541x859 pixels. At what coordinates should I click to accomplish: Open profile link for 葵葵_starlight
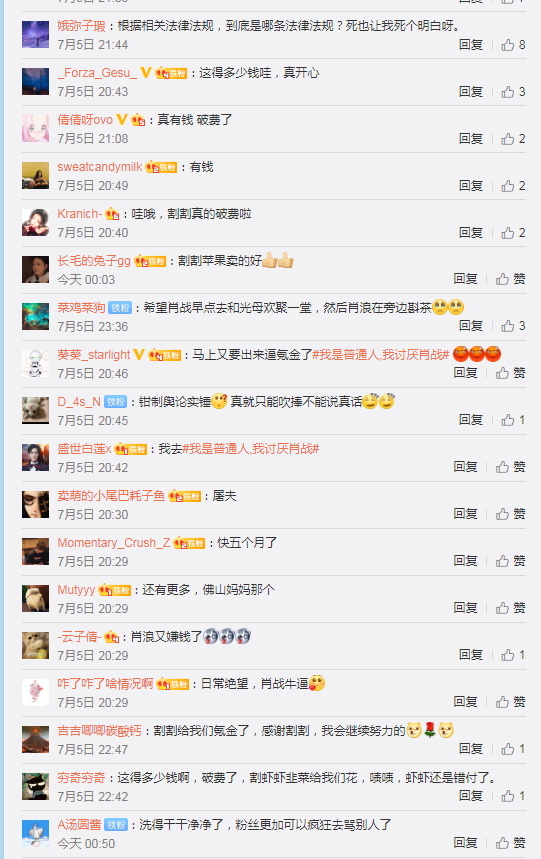94,355
